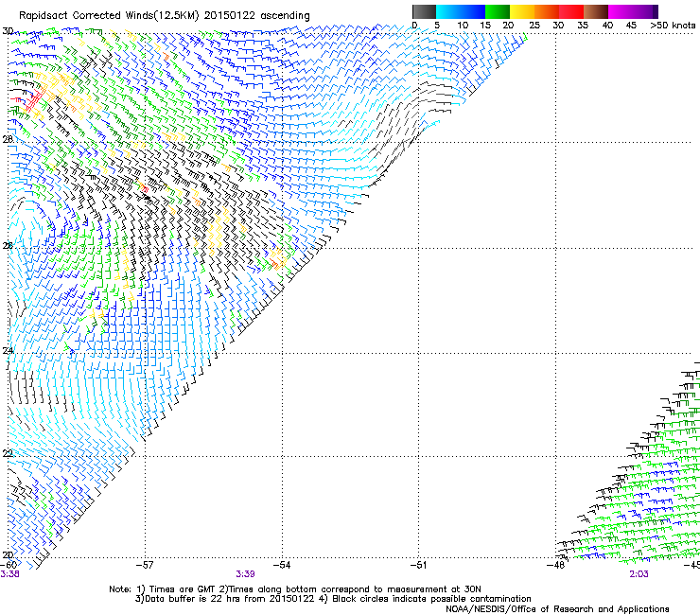Click the '-57' longitude axis label
The width and height of the screenshot is (700, 615).
145,565
